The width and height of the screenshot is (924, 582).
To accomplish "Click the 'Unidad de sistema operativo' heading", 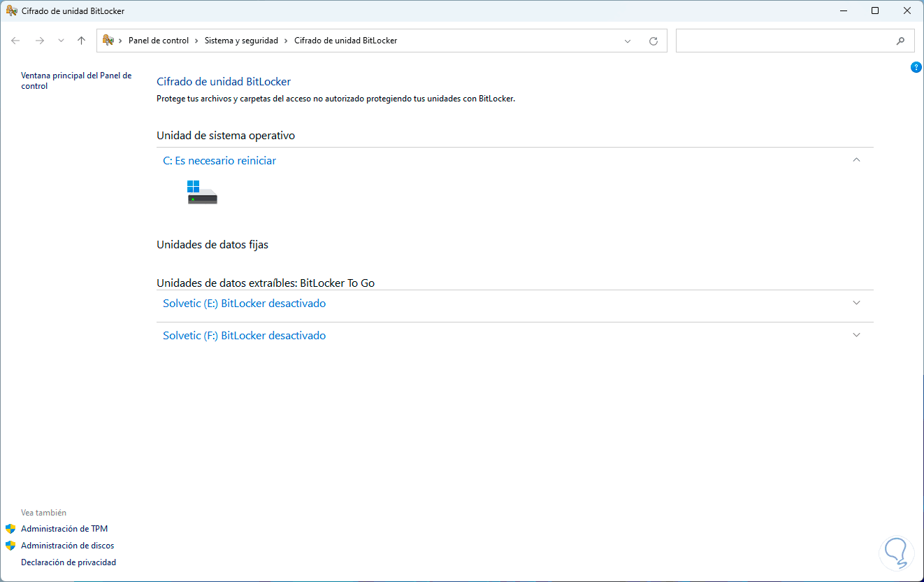I will (x=226, y=136).
